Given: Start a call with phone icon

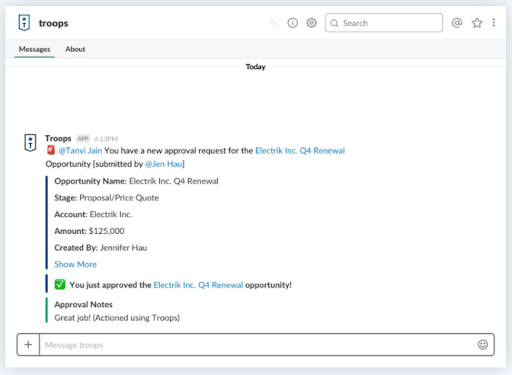Looking at the screenshot, I should click(274, 23).
